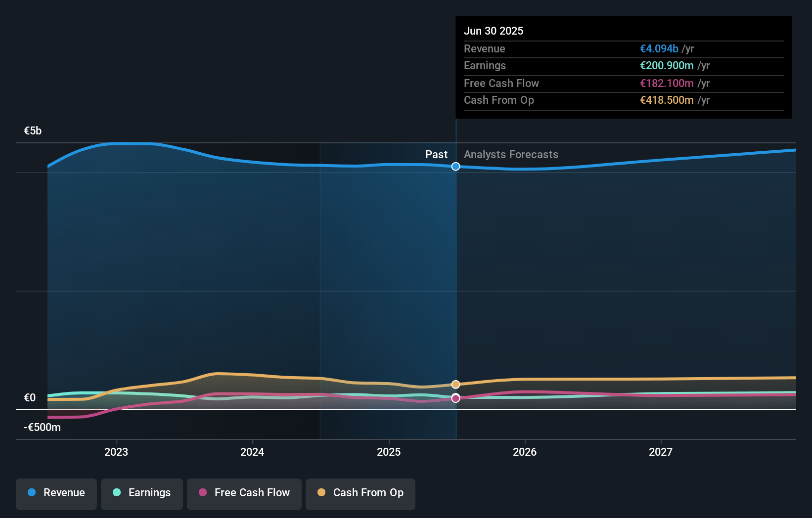The image size is (812, 518).
Task: Click the Past label on chart
Action: [x=436, y=155]
